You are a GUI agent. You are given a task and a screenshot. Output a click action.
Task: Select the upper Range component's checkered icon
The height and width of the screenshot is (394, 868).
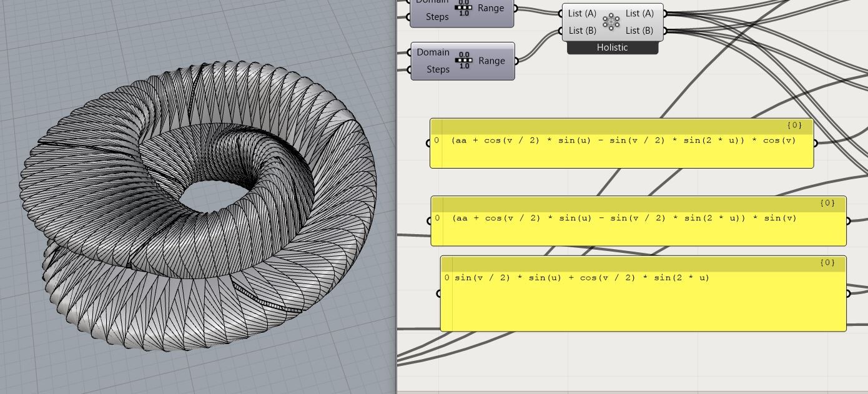point(463,8)
